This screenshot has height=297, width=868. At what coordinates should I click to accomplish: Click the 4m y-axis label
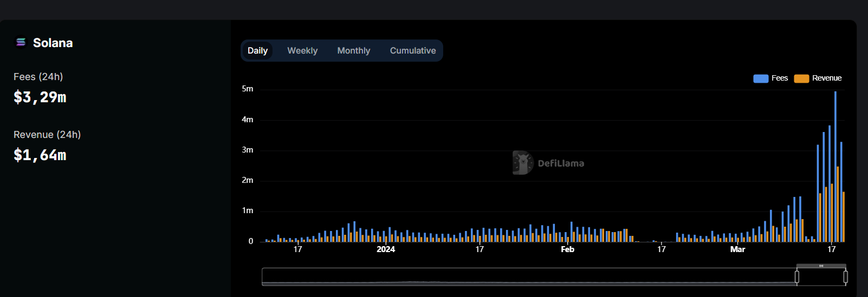click(248, 120)
